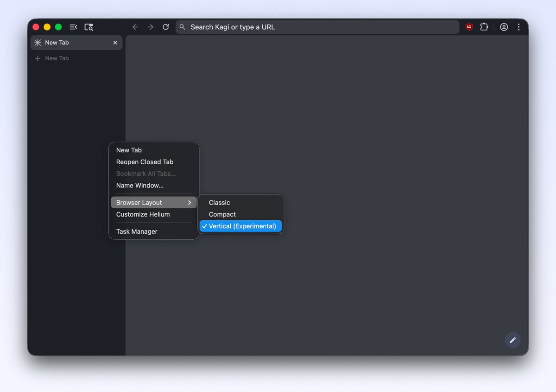This screenshot has height=392, width=556.
Task: Expand the Browser Layout submenu
Action: pyautogui.click(x=154, y=203)
